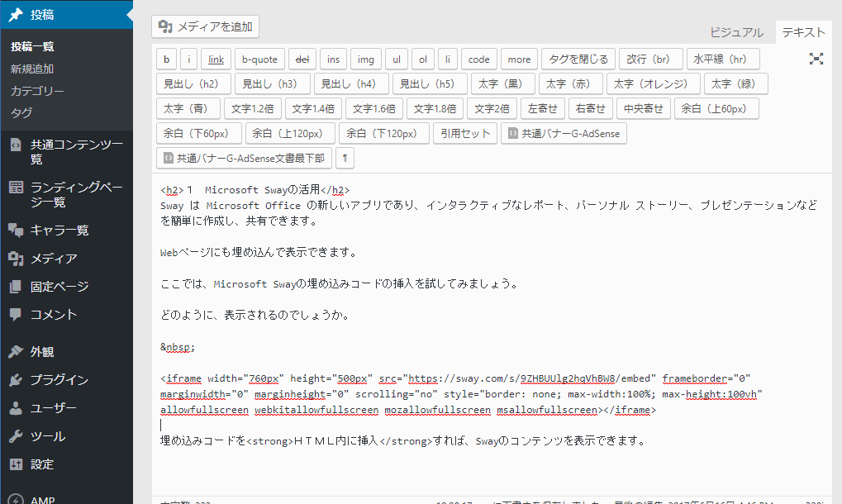Open カテゴリー in the sidebar submenu

[37, 91]
